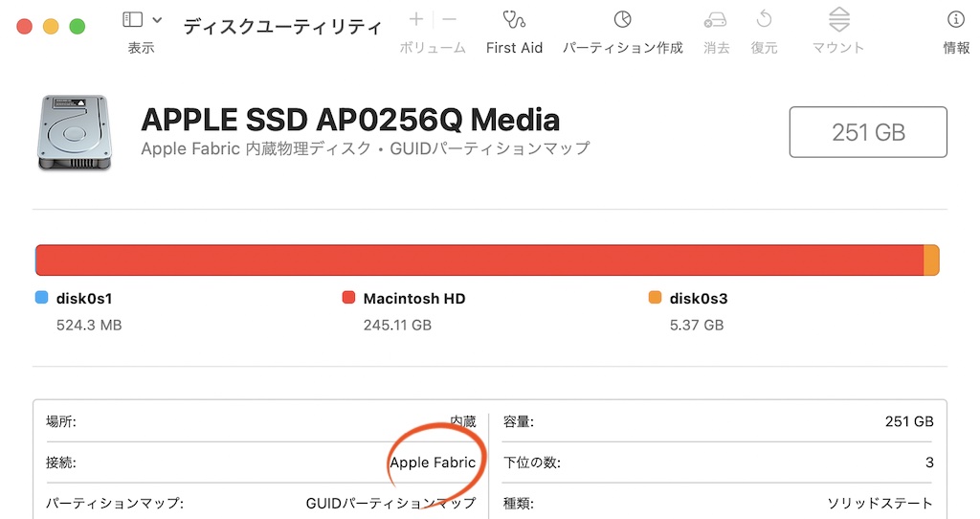Click the Apple Fabric connection value
Screen dimensions: 980x519
tap(433, 463)
